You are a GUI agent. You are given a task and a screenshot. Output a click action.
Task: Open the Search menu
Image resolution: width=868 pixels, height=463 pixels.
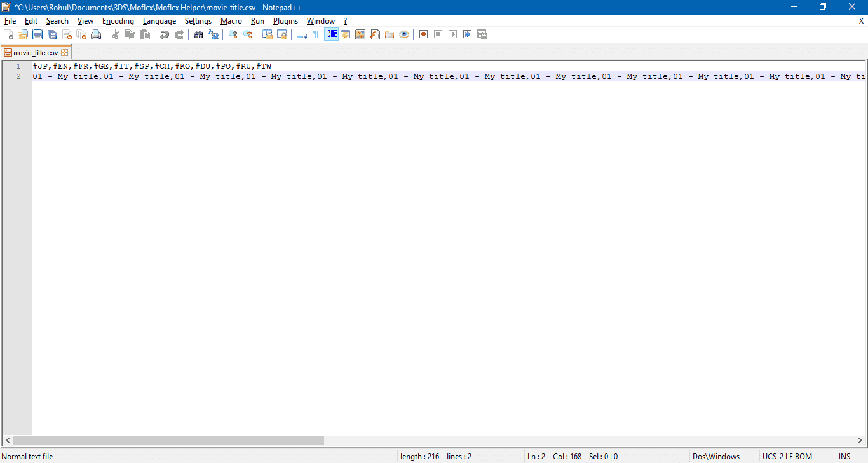57,21
